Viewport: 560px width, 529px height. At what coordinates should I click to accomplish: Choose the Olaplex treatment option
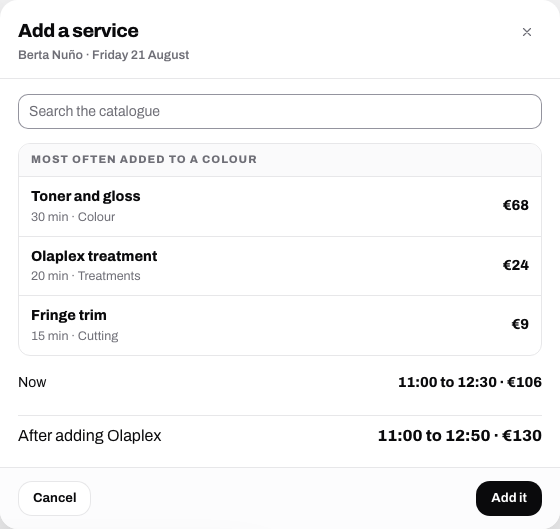tap(280, 266)
